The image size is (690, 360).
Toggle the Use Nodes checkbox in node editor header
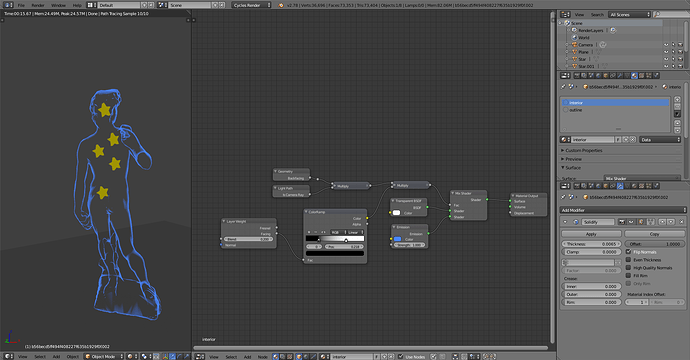[x=400, y=356]
